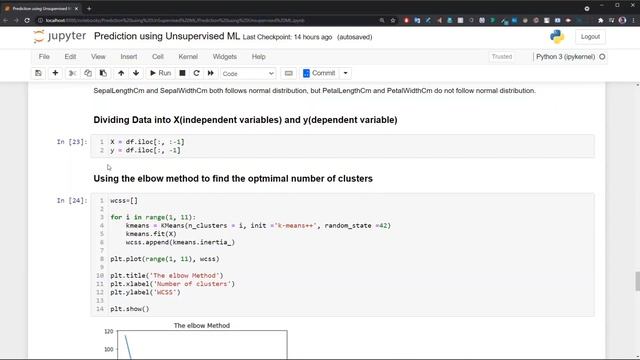This screenshot has height=360, width=640.
Task: Move selected cell down arrow
Action: coord(136,73)
